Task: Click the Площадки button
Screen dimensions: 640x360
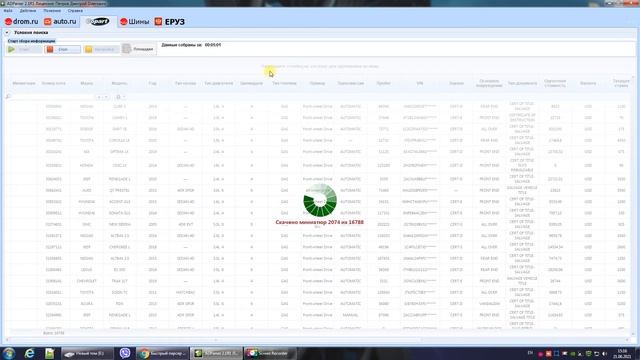Action: (x=138, y=49)
